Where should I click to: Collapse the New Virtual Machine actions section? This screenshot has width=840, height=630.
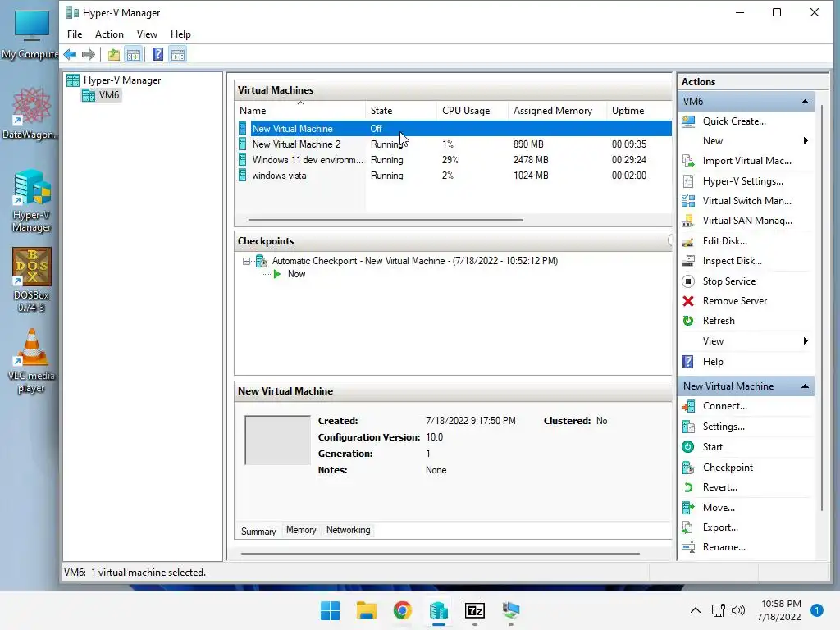pyautogui.click(x=805, y=386)
